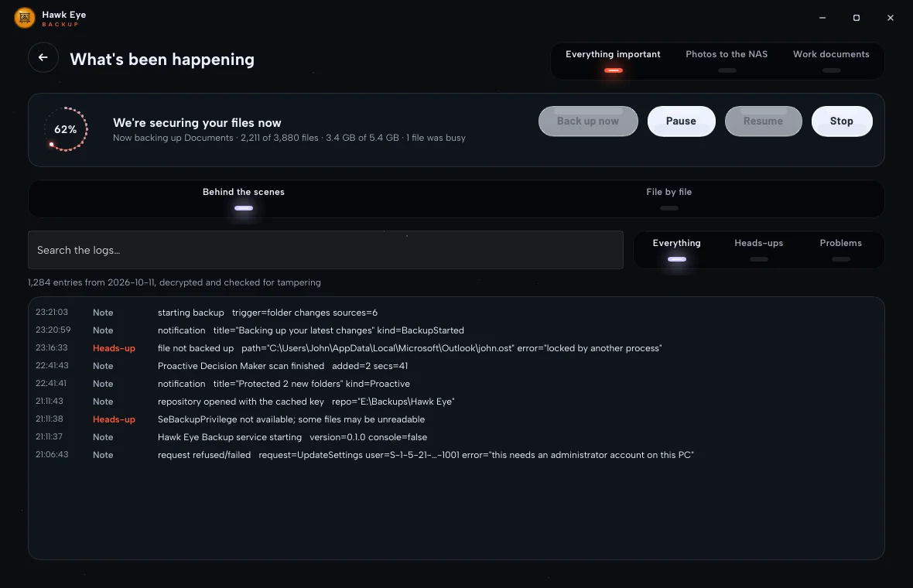Screen dimensions: 913x588
Task: Switch to File by file view
Action: pos(669,199)
